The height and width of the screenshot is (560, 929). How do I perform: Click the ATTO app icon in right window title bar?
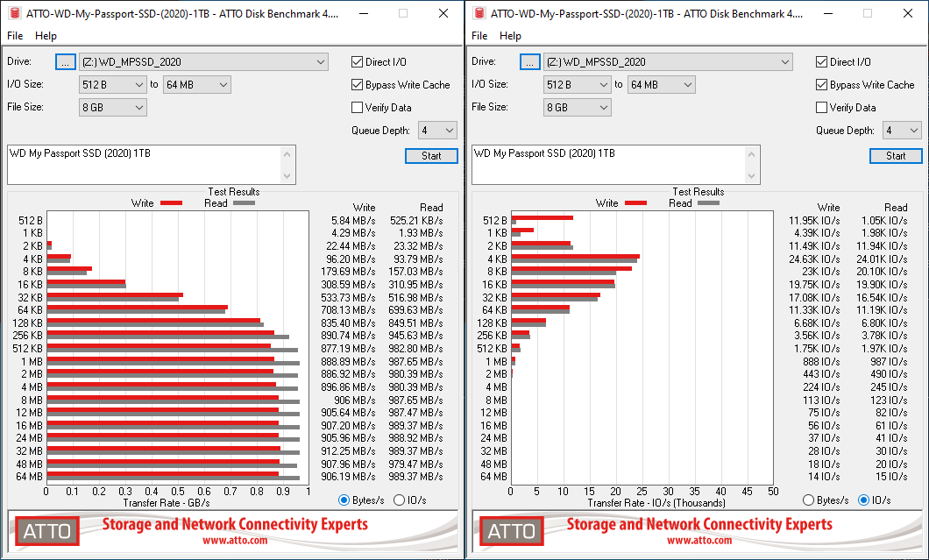click(x=478, y=14)
